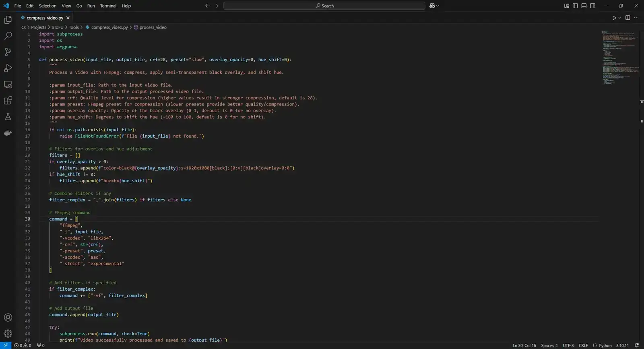Image resolution: width=644 pixels, height=349 pixels.
Task: Click the CRLF line ending indicator
Action: point(583,345)
